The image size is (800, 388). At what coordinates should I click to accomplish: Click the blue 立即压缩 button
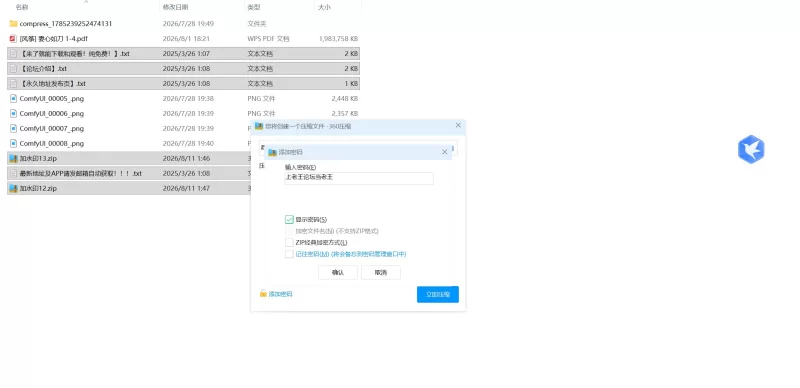[x=438, y=294]
